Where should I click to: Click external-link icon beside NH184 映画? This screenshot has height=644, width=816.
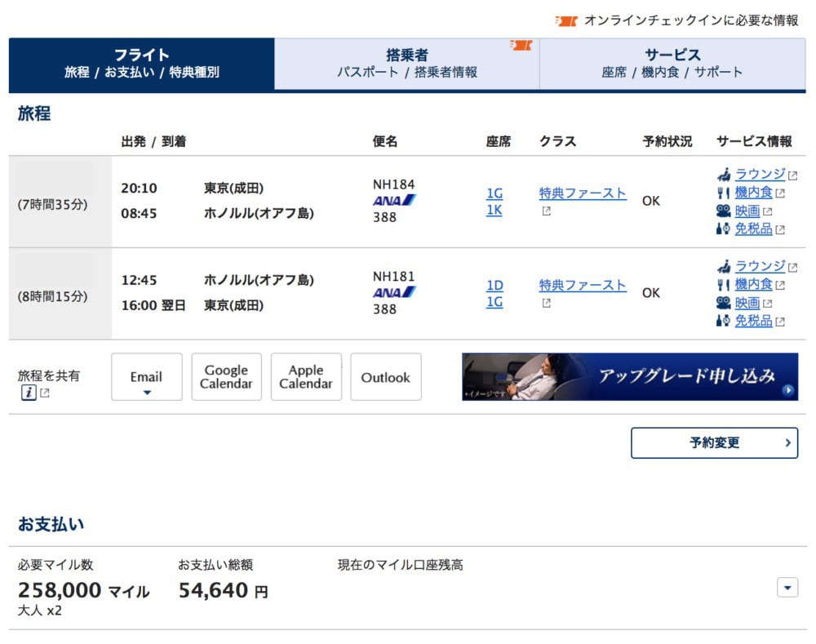768,211
